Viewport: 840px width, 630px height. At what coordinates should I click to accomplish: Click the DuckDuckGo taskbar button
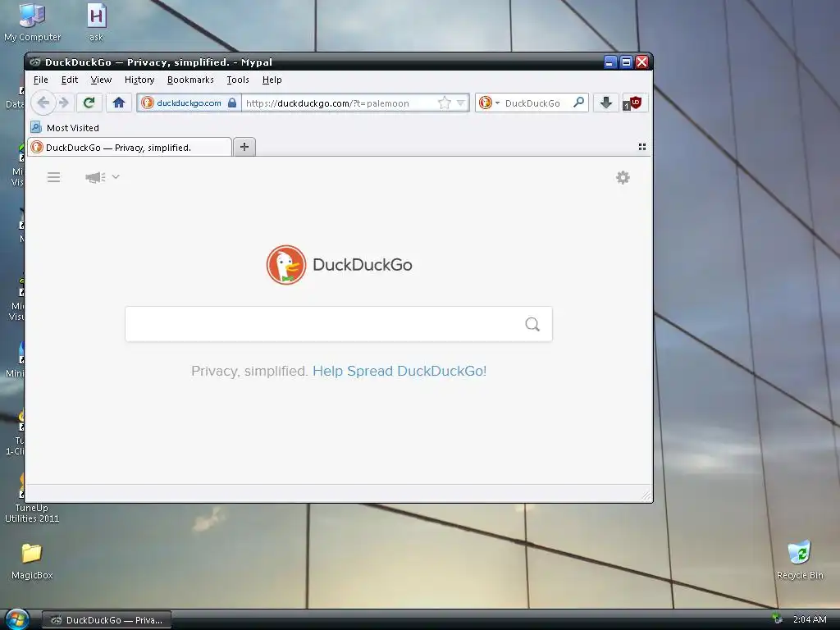pos(107,620)
